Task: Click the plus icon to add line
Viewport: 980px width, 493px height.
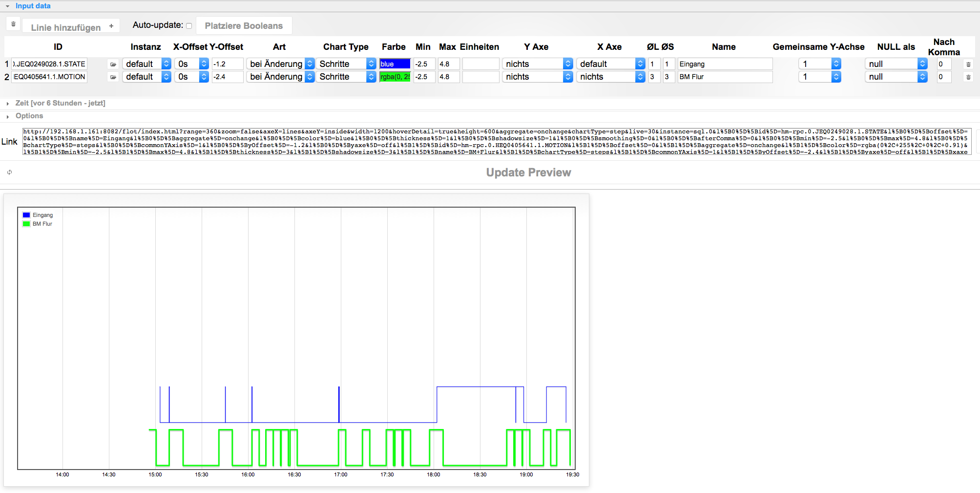Action: click(111, 26)
